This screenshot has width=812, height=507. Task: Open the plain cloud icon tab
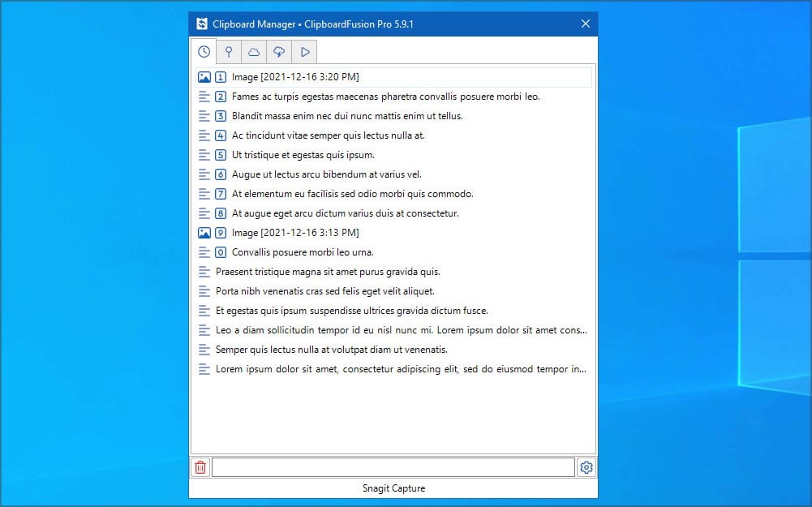point(254,52)
